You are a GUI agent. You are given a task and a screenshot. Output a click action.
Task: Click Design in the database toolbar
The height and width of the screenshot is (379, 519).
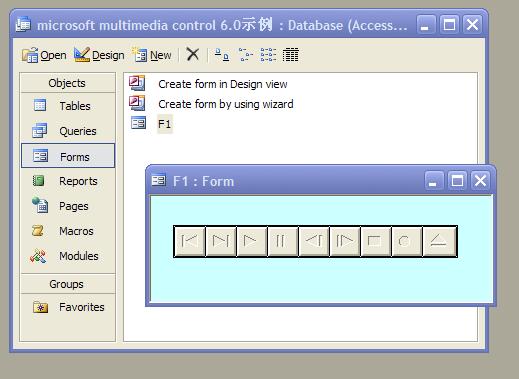click(99, 55)
